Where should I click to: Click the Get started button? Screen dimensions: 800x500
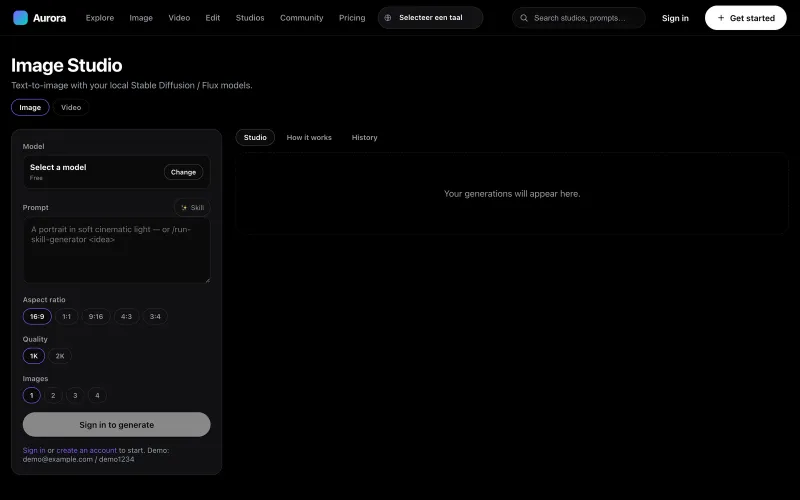point(745,18)
